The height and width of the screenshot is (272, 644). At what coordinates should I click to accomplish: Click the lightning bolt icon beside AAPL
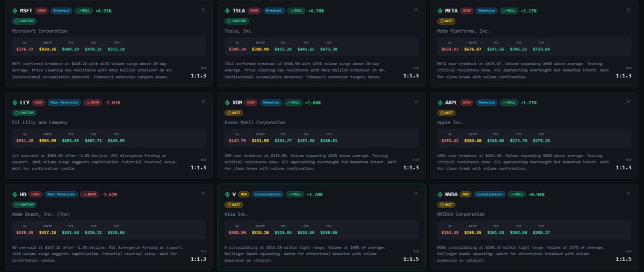click(x=440, y=103)
